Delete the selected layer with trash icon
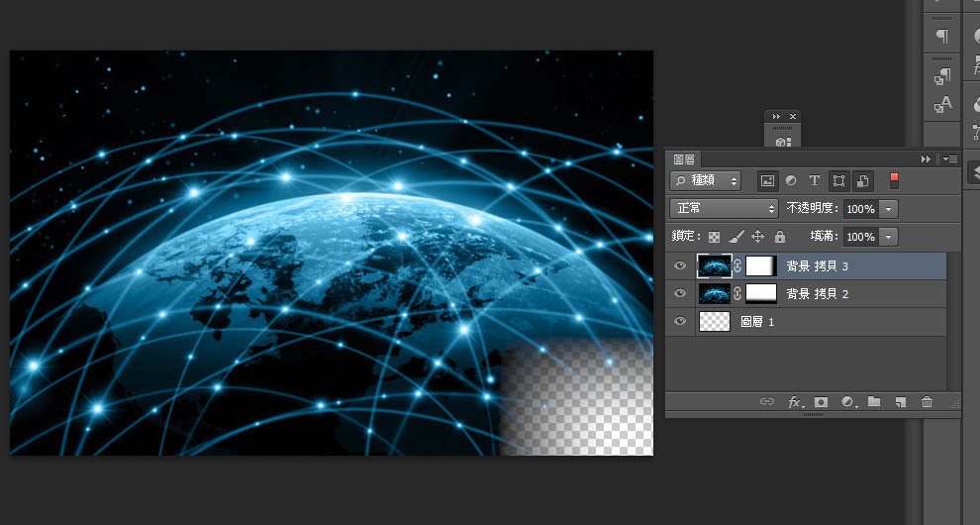Screen dimensions: 980x525 [x=927, y=402]
